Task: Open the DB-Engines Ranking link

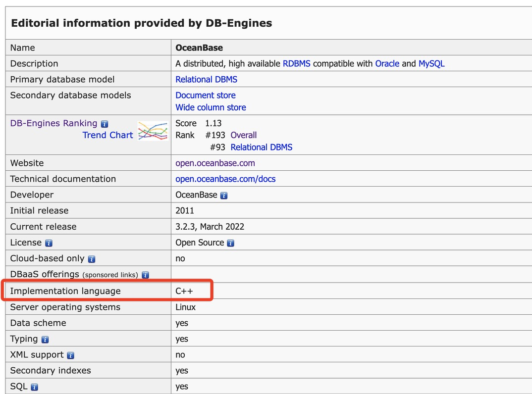Action: (53, 123)
